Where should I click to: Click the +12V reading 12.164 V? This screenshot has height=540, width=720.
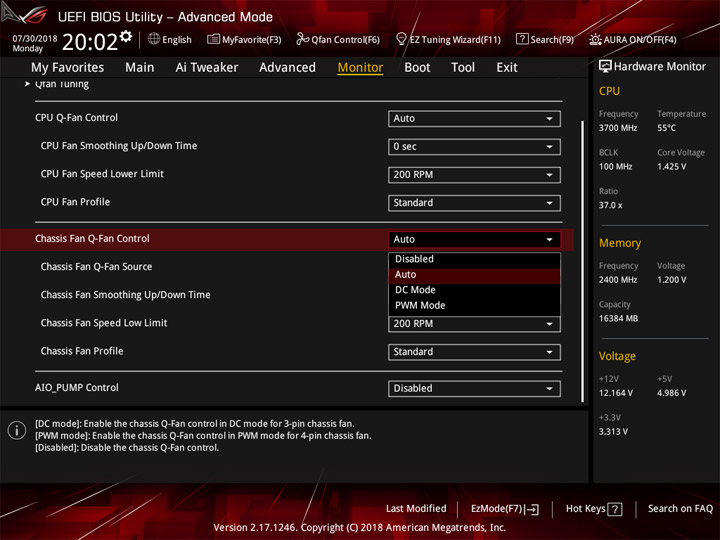616,393
